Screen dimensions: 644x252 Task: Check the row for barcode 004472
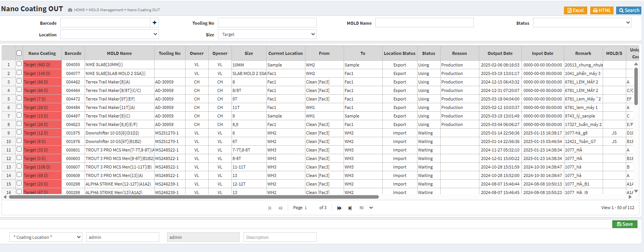click(19, 98)
